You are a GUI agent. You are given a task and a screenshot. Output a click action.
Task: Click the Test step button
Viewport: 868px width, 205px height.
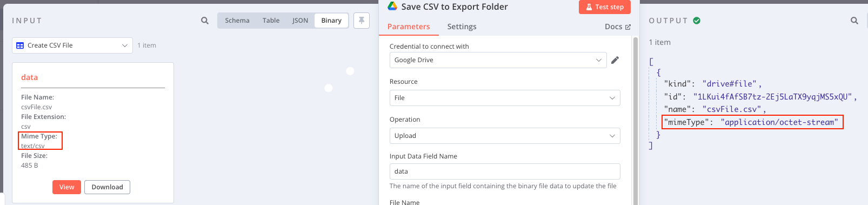tap(605, 7)
